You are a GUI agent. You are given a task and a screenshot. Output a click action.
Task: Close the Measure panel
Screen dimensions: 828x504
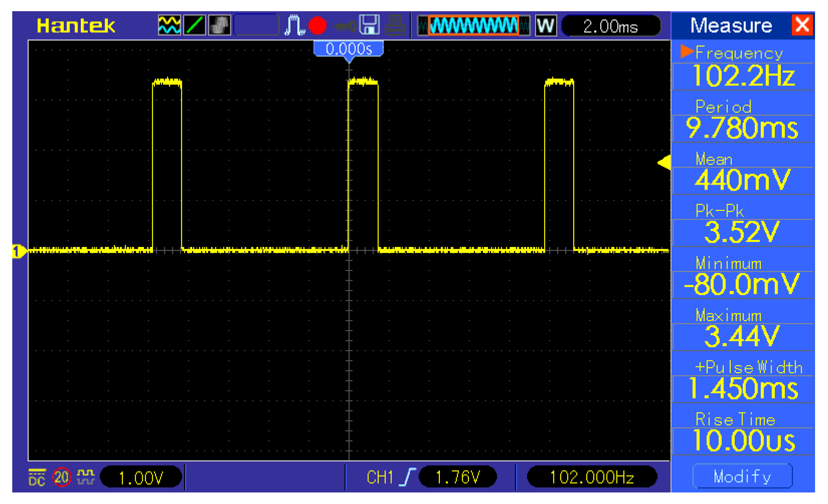coord(802,25)
